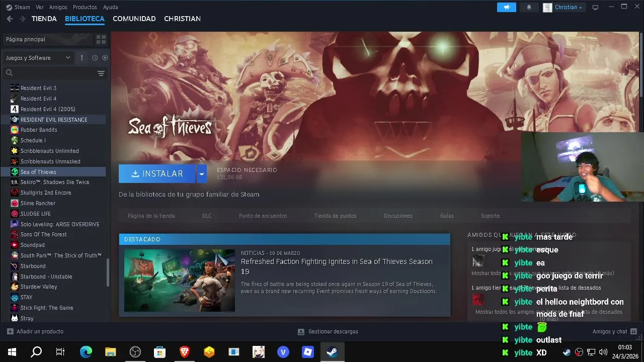This screenshot has width=644, height=362.
Task: Switch to COMUNIDAD tab
Action: point(134,19)
